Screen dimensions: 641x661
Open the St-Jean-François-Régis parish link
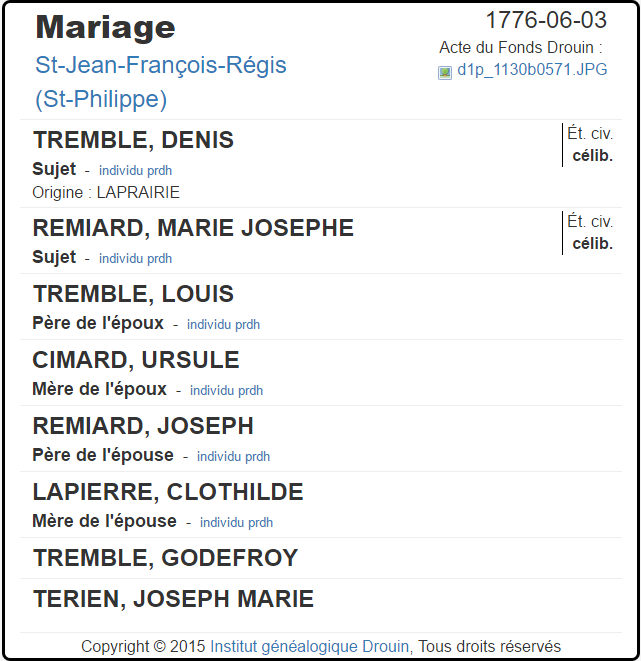161,65
